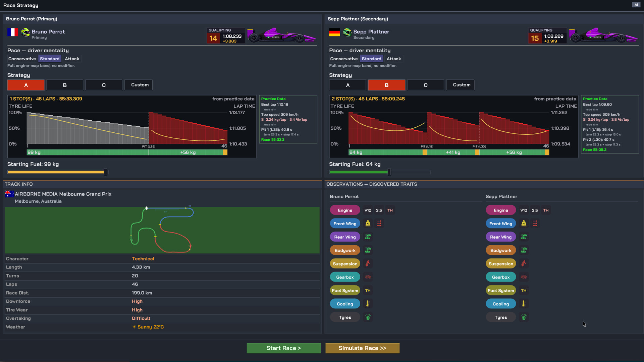
Task: Click the Start Race button
Action: pos(283,348)
